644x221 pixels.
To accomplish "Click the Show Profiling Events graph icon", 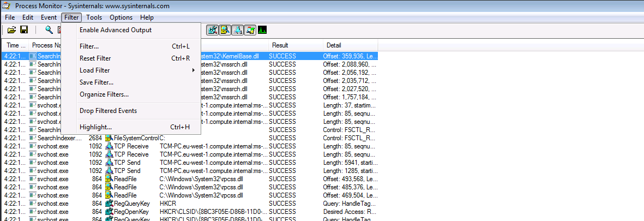I will (263, 29).
